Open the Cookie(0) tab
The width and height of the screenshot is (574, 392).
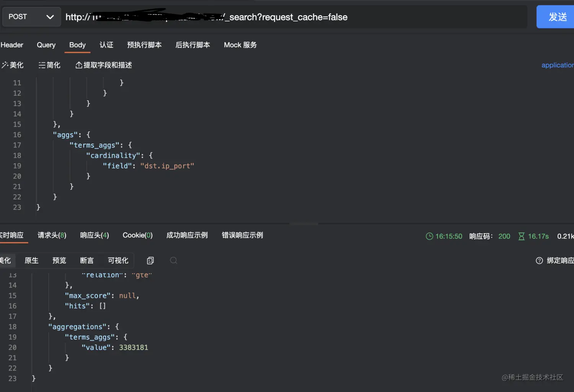(137, 235)
